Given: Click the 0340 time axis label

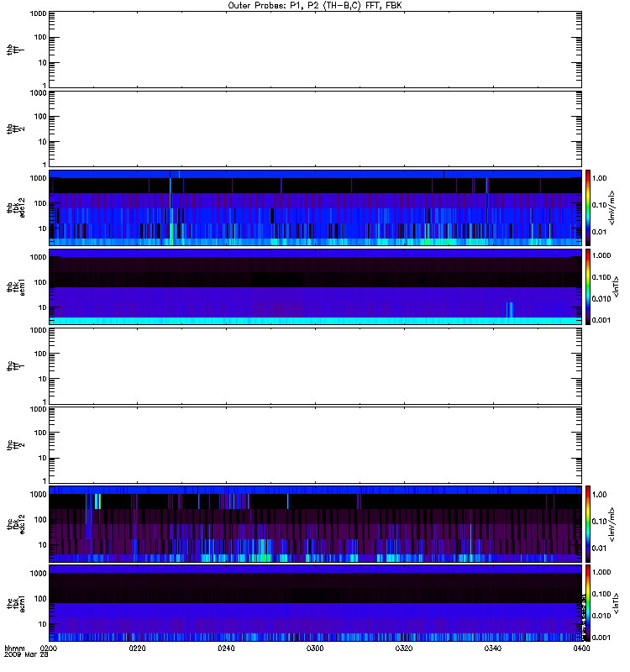Looking at the screenshot, I should point(493,648).
